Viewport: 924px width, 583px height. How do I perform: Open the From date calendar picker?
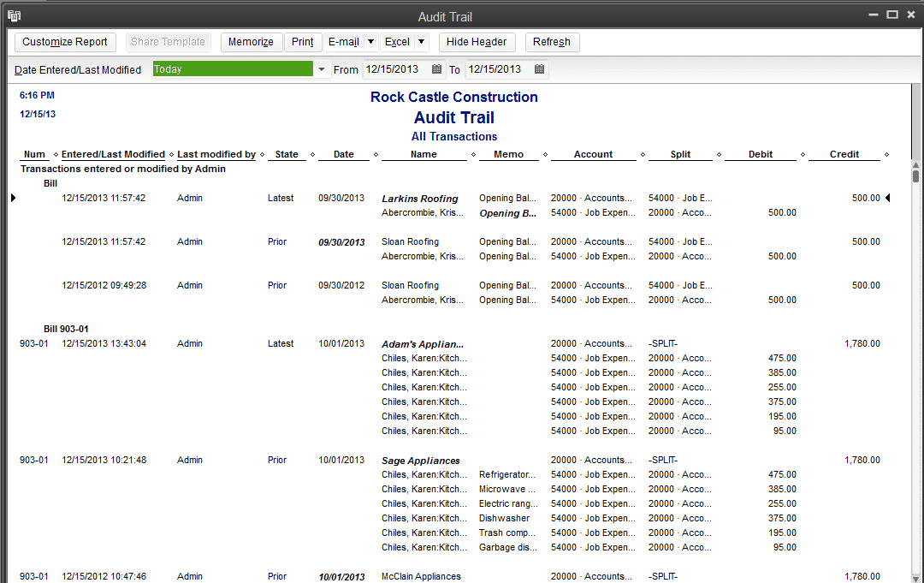pyautogui.click(x=437, y=69)
